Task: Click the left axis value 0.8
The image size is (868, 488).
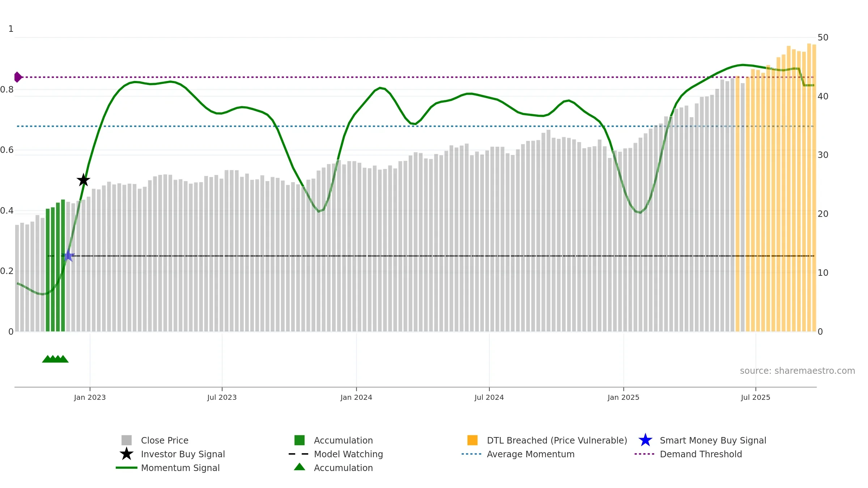Action: coord(7,90)
